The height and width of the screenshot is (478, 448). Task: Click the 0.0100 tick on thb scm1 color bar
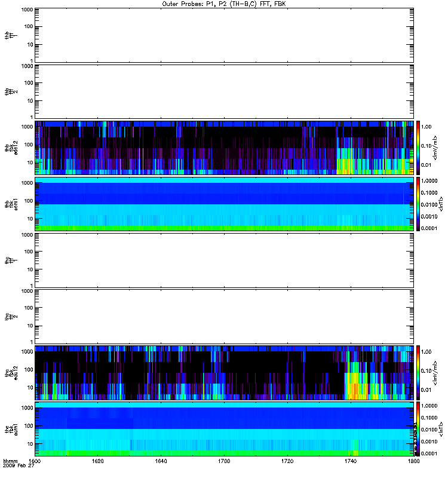point(429,204)
